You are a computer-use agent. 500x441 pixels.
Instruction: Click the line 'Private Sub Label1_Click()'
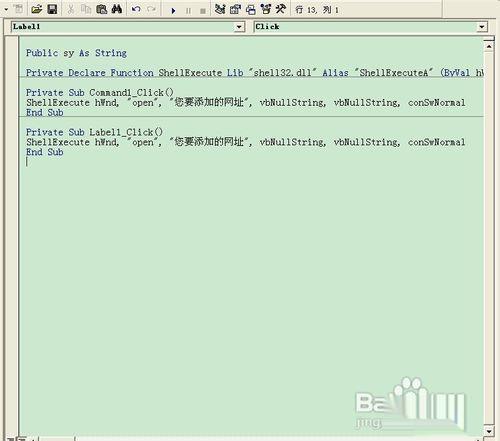94,132
